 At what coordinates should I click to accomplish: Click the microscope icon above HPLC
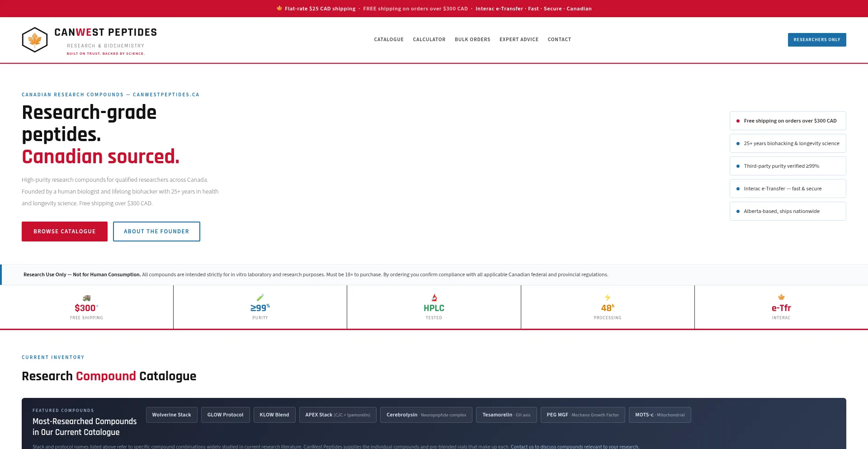434,298
